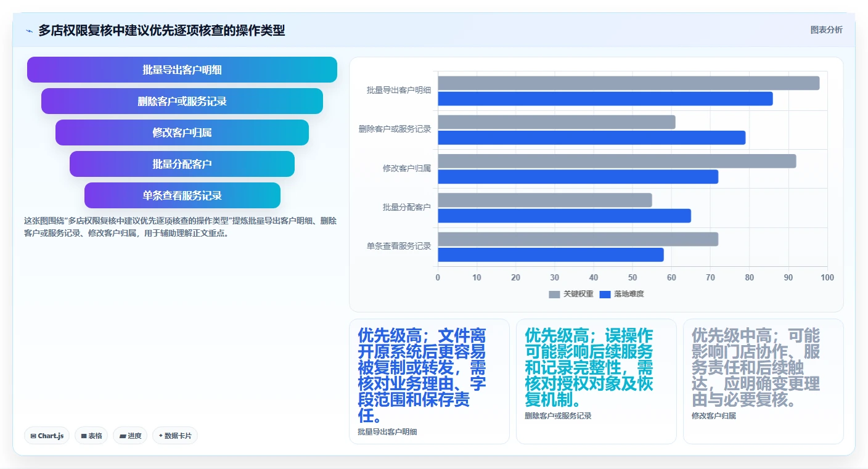Select the 修改客户归属 funnel stage

[x=182, y=133]
